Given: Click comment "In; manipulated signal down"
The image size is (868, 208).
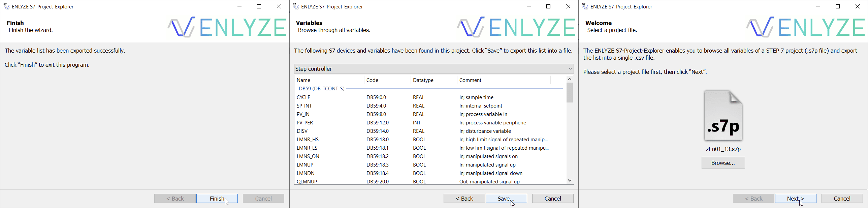Looking at the screenshot, I should coord(491,173).
